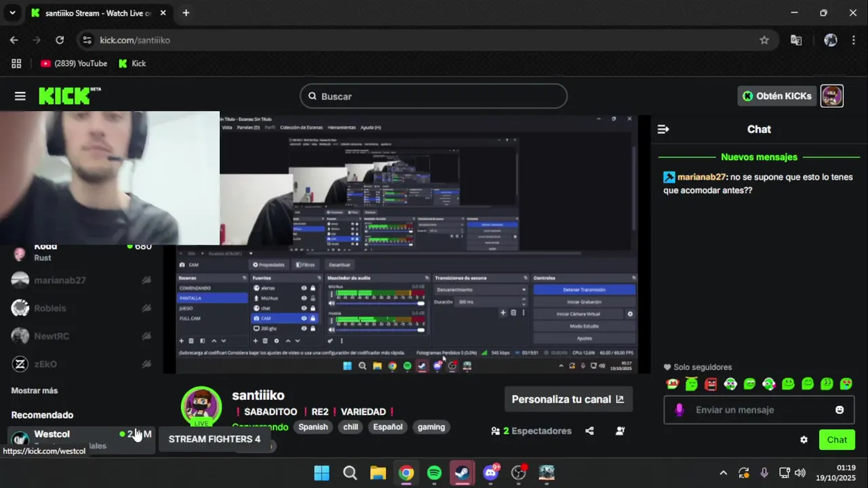
Task: Click Obtén KICKs button
Action: (x=777, y=96)
